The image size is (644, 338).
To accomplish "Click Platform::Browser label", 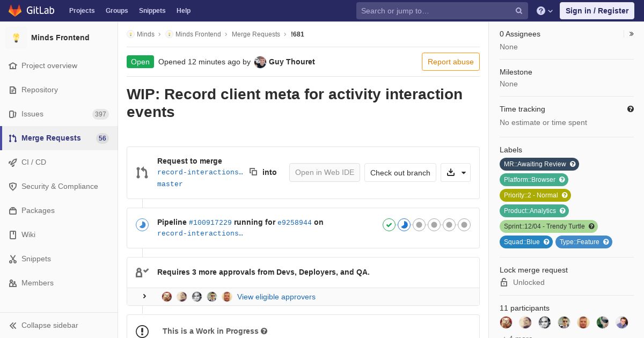I will [534, 180].
